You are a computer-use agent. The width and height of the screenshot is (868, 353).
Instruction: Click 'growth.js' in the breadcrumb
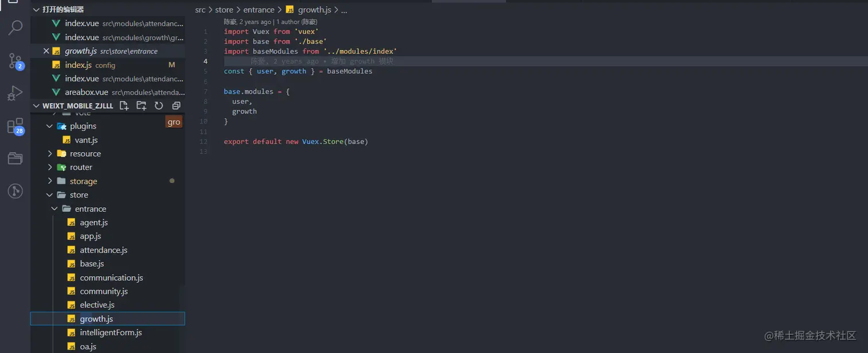[314, 10]
